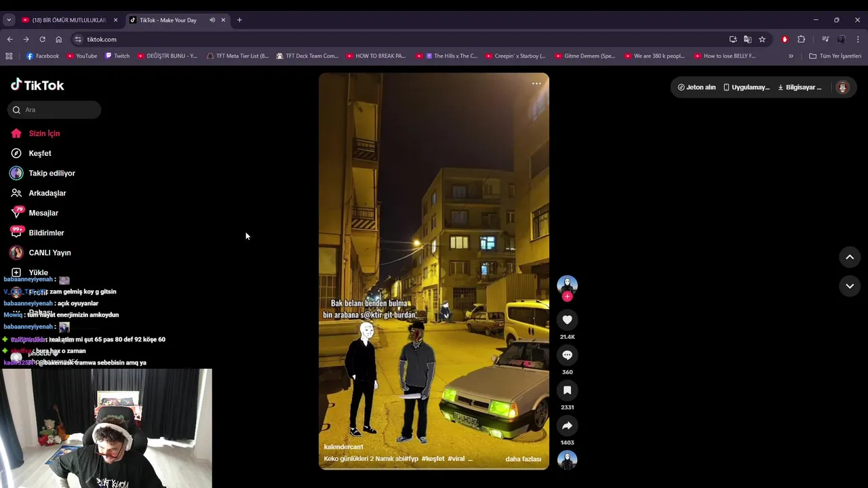Click Bilgisayar... desktop download button
The width and height of the screenshot is (868, 488).
point(800,87)
